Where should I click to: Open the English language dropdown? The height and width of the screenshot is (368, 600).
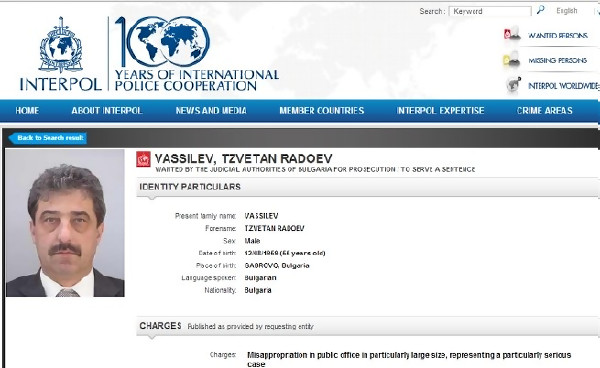pos(567,11)
